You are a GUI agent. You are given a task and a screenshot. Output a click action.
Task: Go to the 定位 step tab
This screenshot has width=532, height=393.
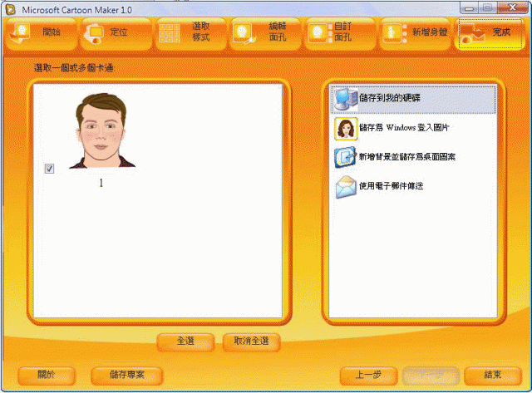[x=116, y=33]
